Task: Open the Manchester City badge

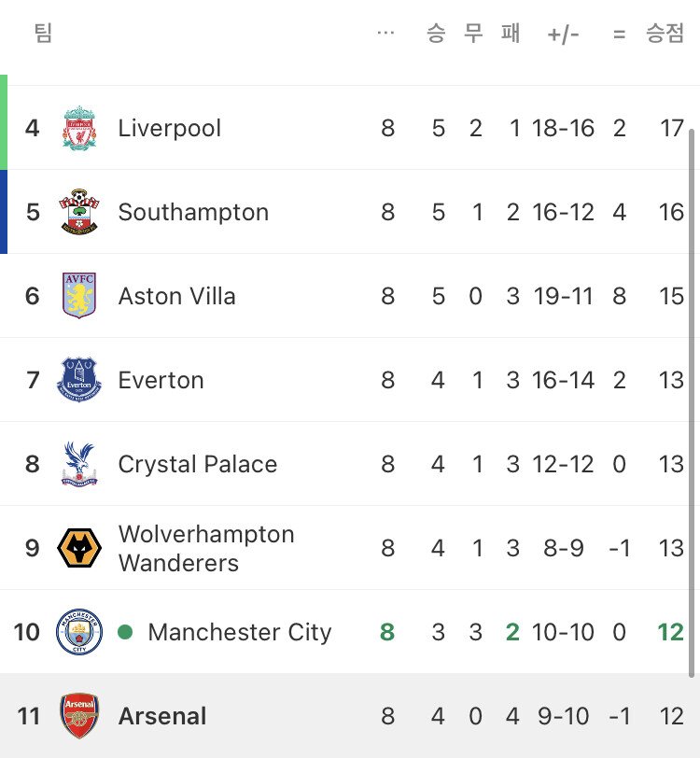Action: point(79,632)
